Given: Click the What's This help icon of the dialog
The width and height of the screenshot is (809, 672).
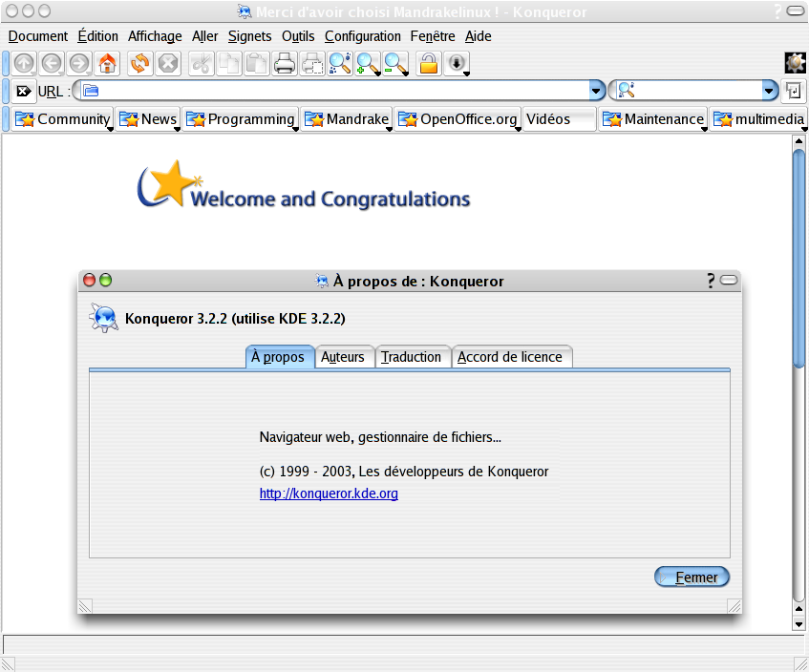Looking at the screenshot, I should [x=711, y=281].
